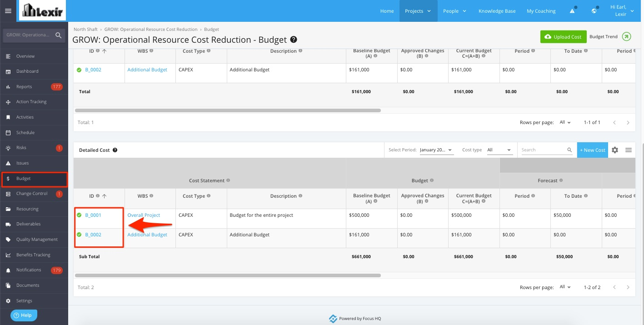Image resolution: width=644 pixels, height=325 pixels.
Task: Open Action Tracking in the sidebar
Action: point(34,102)
